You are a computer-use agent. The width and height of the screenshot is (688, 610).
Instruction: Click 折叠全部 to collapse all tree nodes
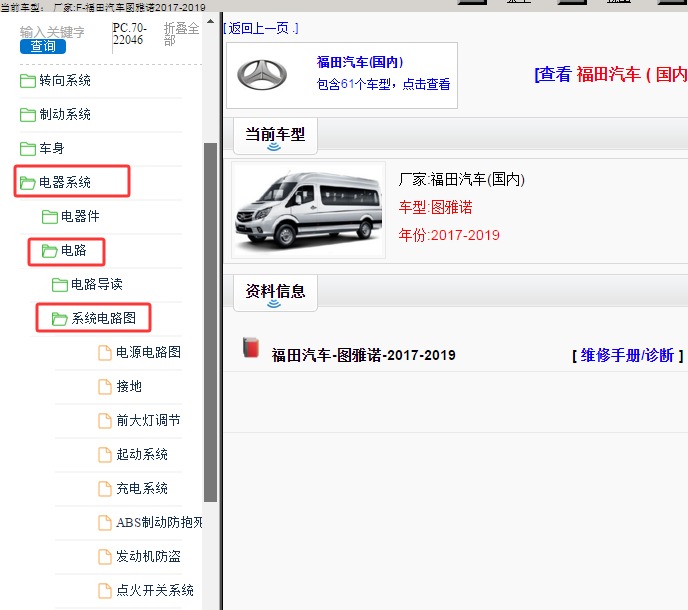181,34
